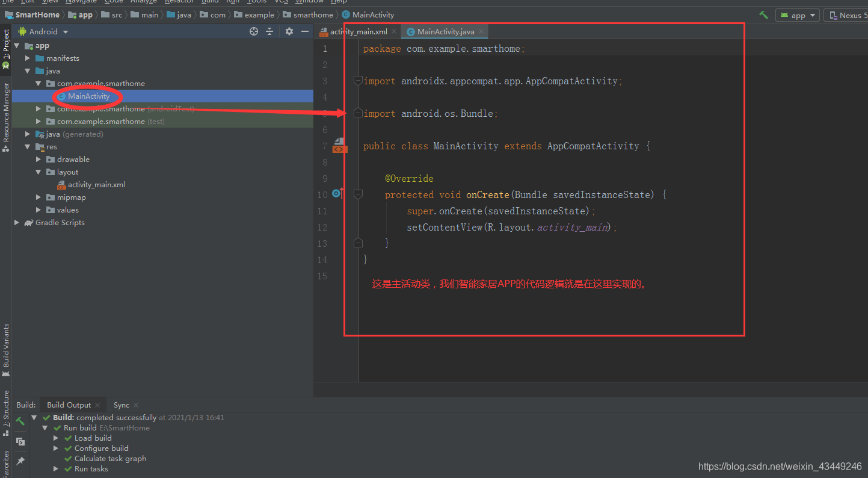
Task: Switch to the activity_main.xml editor tab
Action: point(358,31)
